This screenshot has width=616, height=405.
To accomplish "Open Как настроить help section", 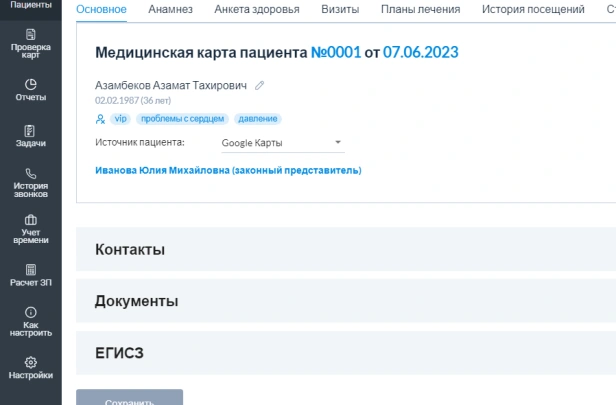I will coord(30,321).
